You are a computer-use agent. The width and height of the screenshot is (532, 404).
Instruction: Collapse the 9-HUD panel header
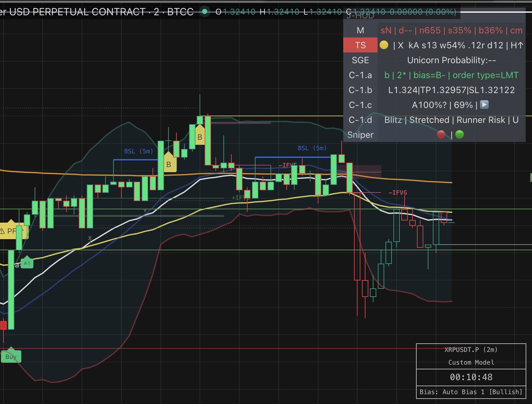(x=360, y=17)
